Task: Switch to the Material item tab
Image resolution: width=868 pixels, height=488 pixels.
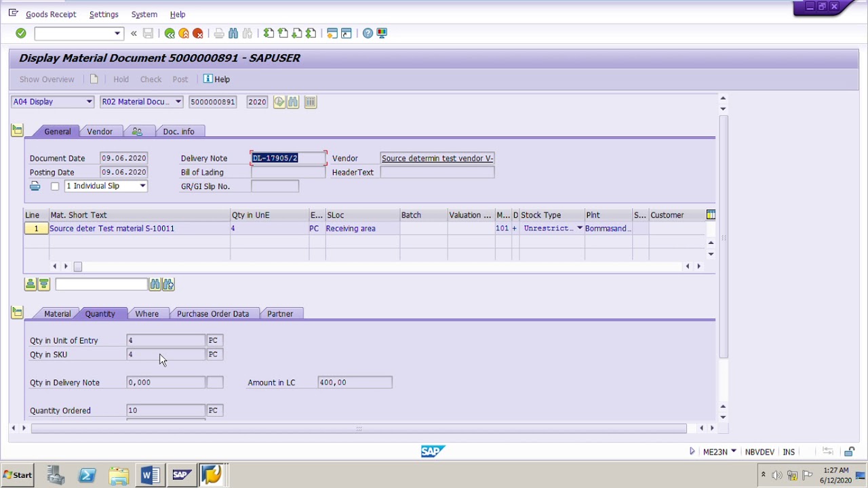Action: [x=58, y=314]
